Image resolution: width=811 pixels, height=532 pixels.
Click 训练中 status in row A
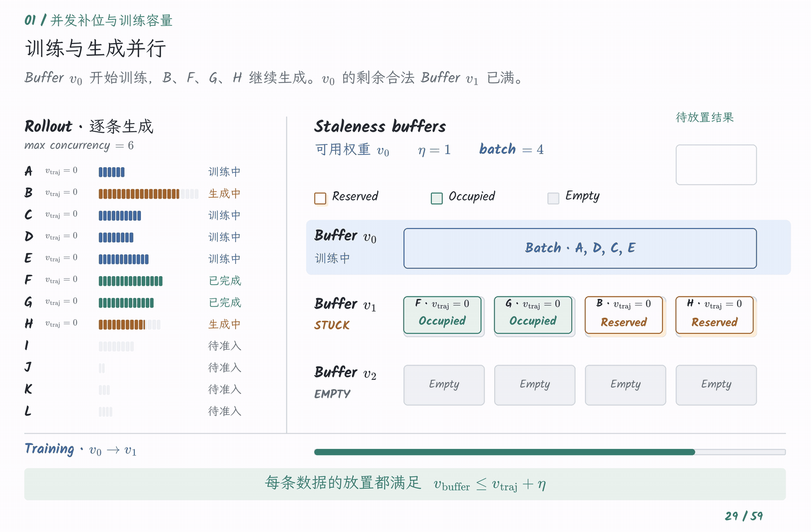225,172
